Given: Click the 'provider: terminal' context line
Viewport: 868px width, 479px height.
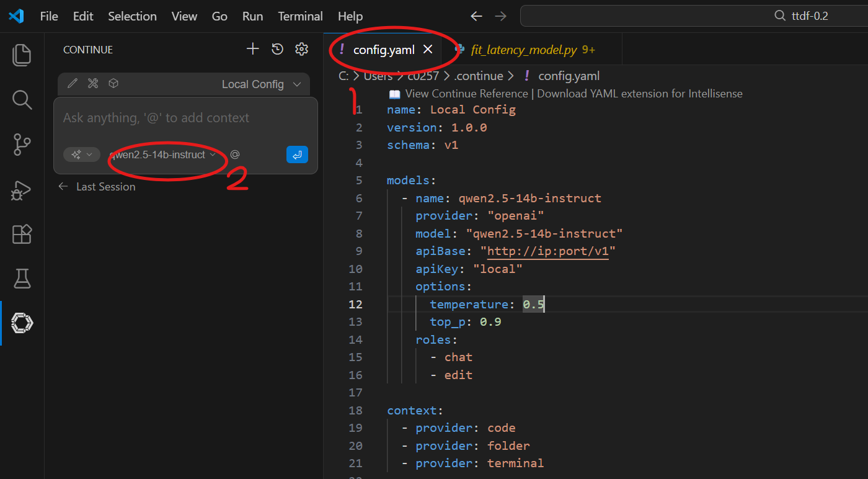Looking at the screenshot, I should [x=472, y=463].
